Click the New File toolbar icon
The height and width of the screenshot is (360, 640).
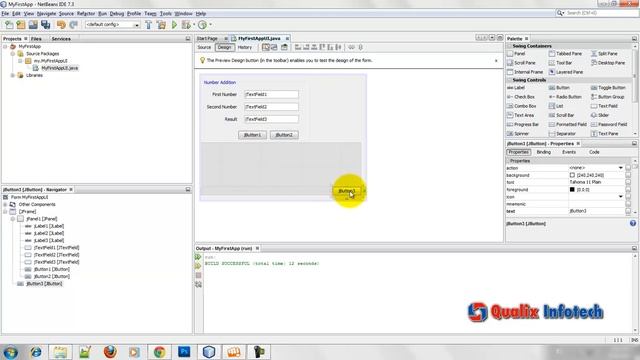pyautogui.click(x=9, y=25)
